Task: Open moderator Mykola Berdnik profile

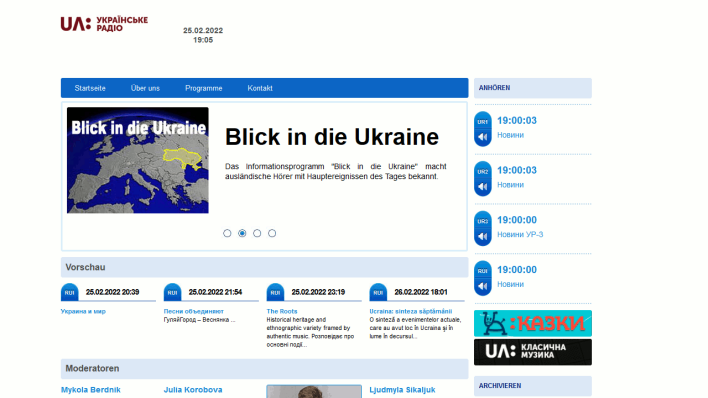Action: point(91,390)
